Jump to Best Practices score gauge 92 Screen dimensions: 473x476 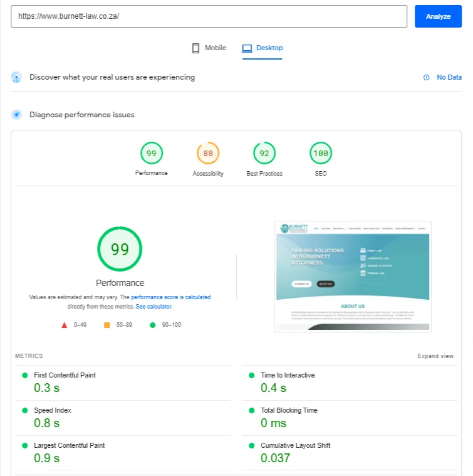[x=264, y=153]
